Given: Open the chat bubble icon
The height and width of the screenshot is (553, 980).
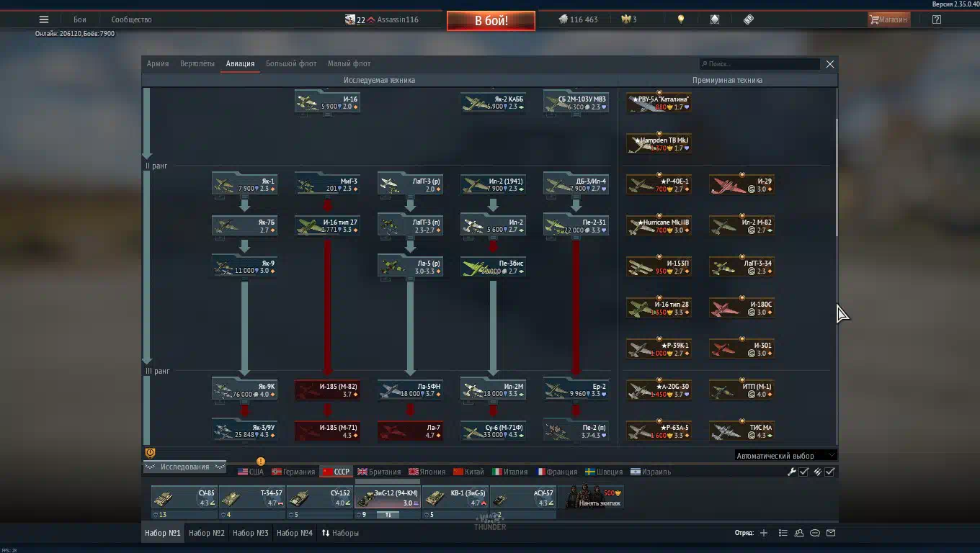Looking at the screenshot, I should click(815, 533).
